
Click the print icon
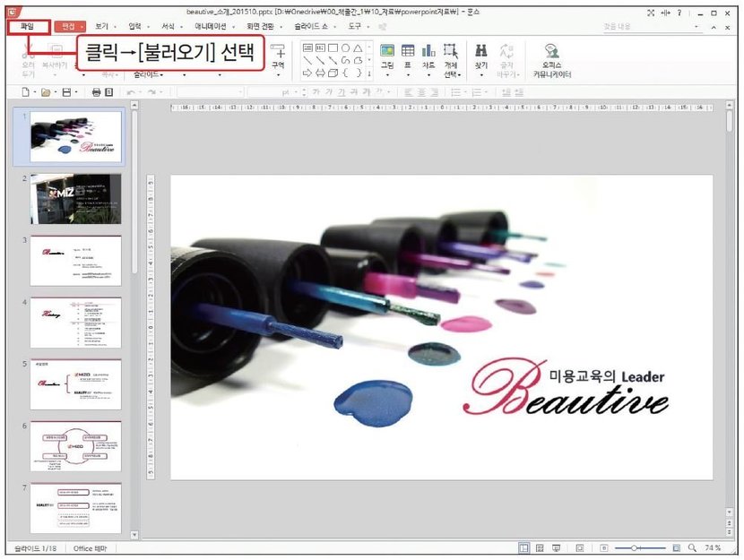tap(96, 92)
